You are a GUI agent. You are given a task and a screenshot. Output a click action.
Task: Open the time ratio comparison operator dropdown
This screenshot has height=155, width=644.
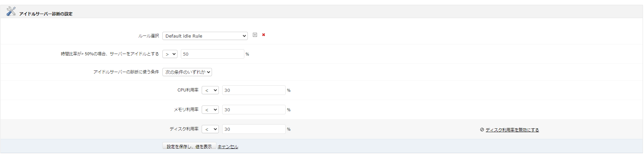click(x=170, y=54)
